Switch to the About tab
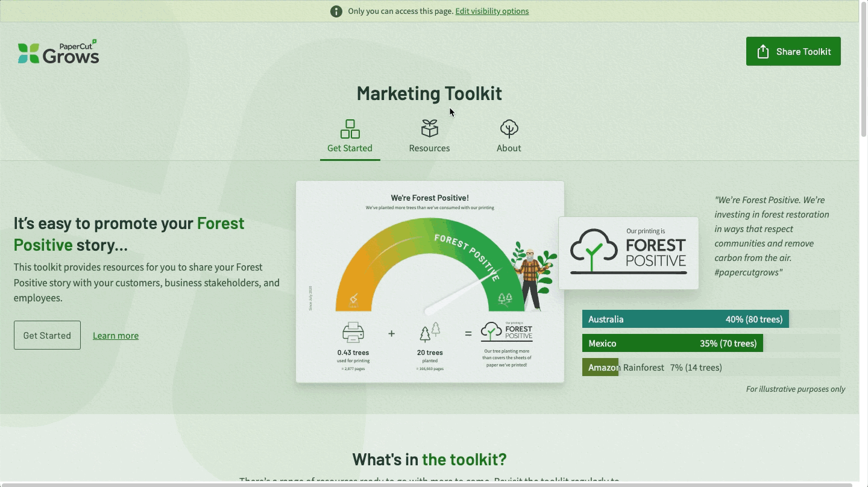 click(x=509, y=148)
